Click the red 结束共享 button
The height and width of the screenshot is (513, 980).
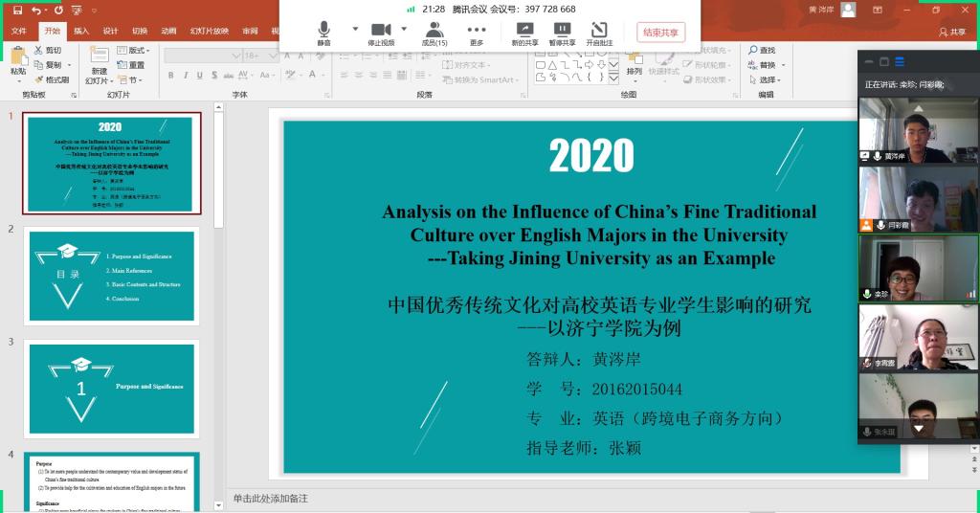[x=660, y=33]
